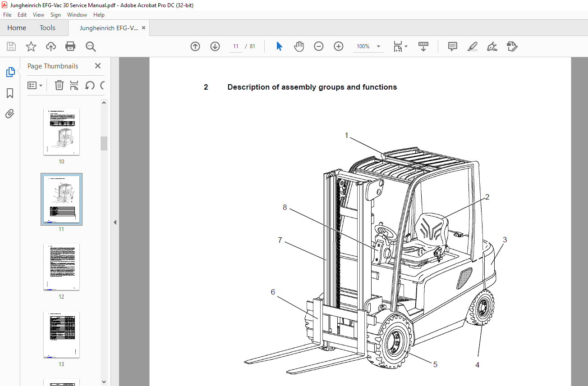Open the View menu
The width and height of the screenshot is (588, 386).
click(x=38, y=15)
